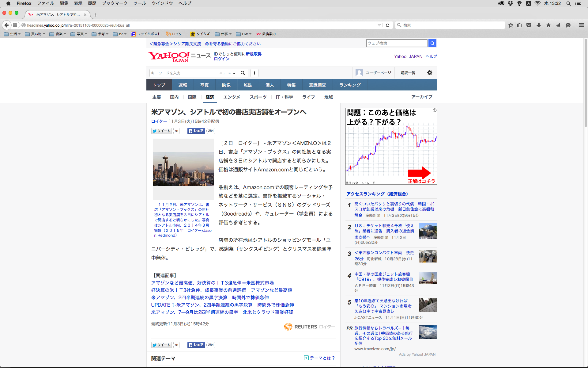Save the page with the Pocket icon

(529, 25)
